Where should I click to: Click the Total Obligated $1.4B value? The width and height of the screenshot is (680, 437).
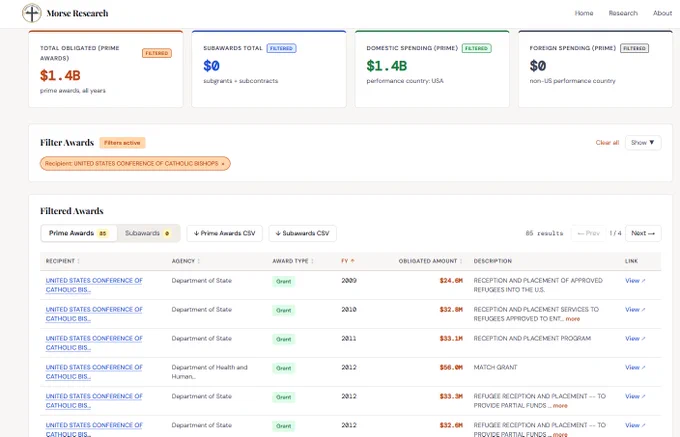(60, 75)
